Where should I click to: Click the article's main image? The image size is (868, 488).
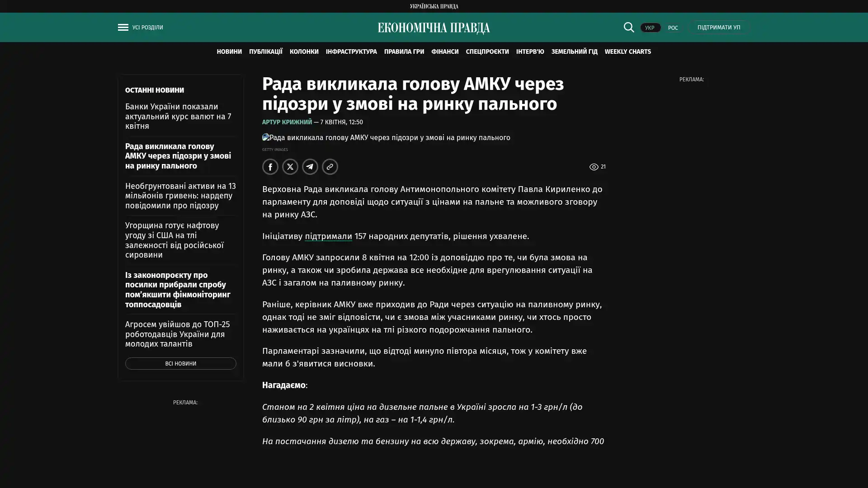click(386, 138)
